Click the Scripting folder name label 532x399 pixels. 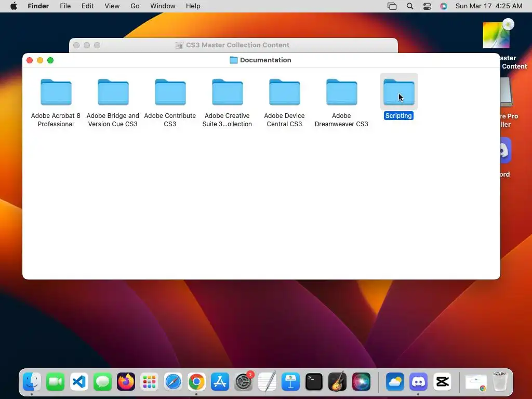click(398, 116)
